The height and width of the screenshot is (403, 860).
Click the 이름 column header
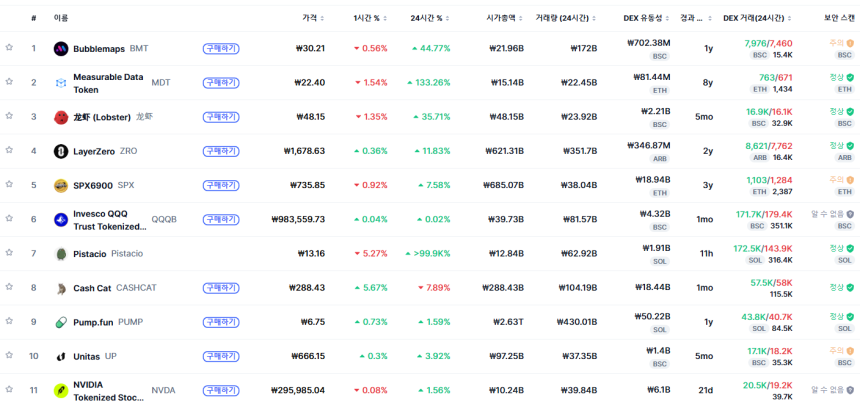[61, 18]
